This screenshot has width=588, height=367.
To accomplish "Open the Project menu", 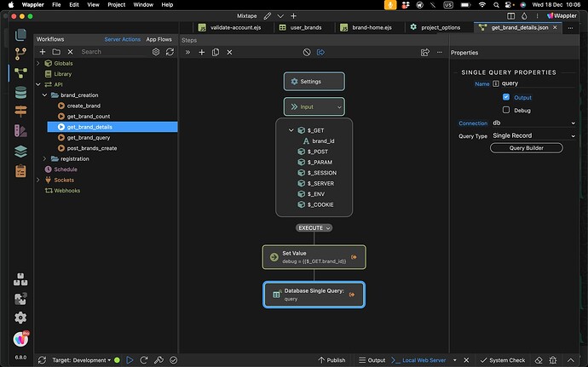I will click(116, 5).
